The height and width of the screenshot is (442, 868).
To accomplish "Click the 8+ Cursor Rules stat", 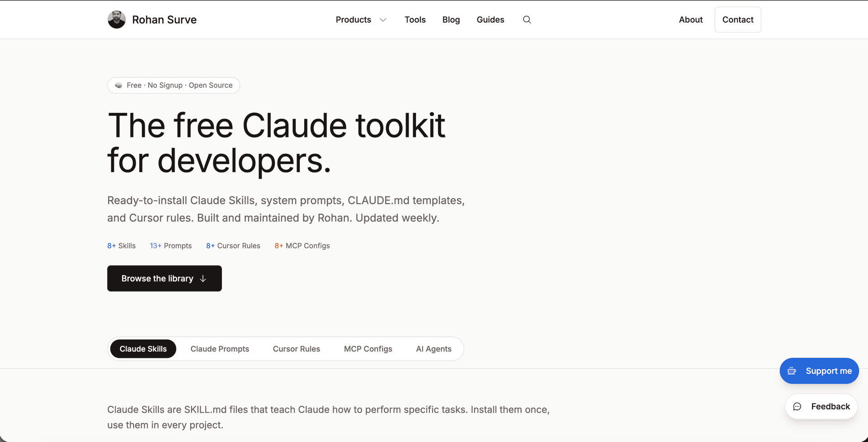I will (x=233, y=245).
